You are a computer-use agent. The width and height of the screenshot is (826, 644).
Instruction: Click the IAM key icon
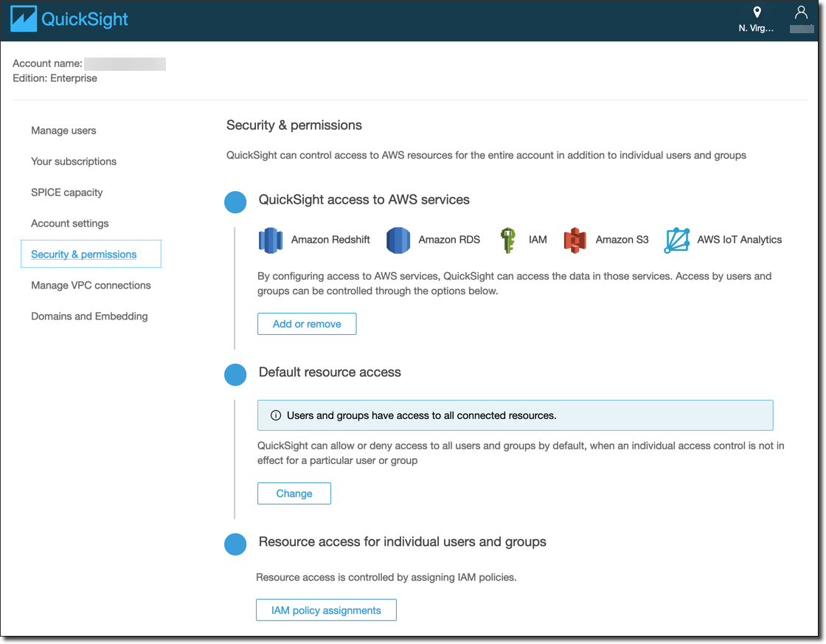(x=508, y=240)
